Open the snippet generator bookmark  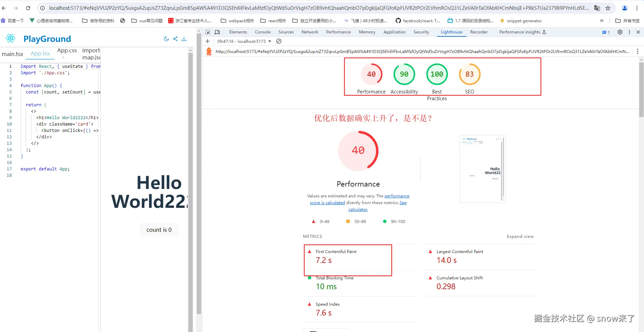(x=521, y=21)
